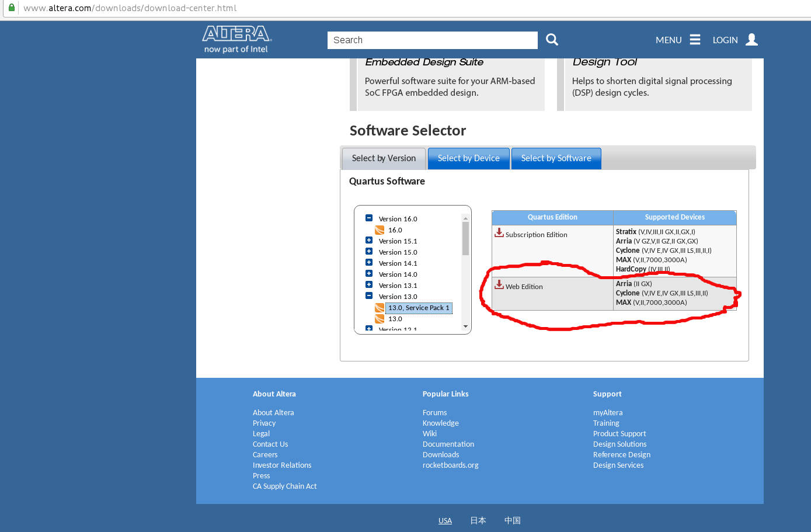This screenshot has height=532, width=811.
Task: Open the MENU hamburger icon
Action: coord(694,39)
